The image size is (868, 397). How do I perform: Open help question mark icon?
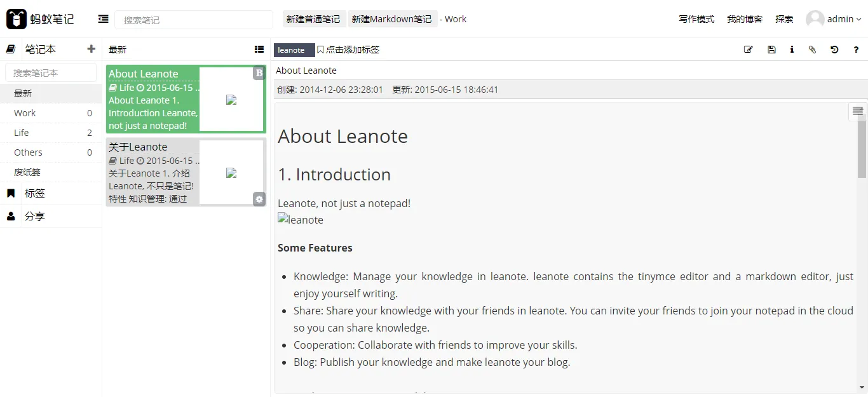pyautogui.click(x=856, y=49)
